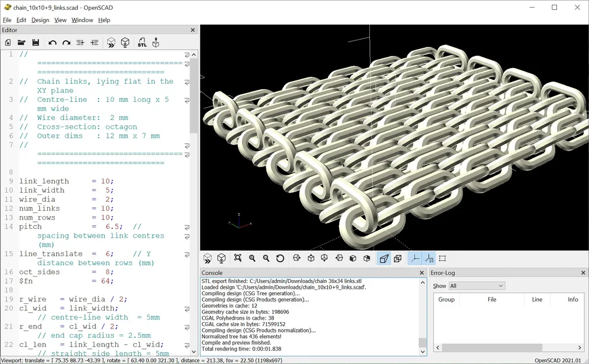Click the View All icon in viewport toolbar
The height and width of the screenshot is (364, 589).
pos(238,258)
